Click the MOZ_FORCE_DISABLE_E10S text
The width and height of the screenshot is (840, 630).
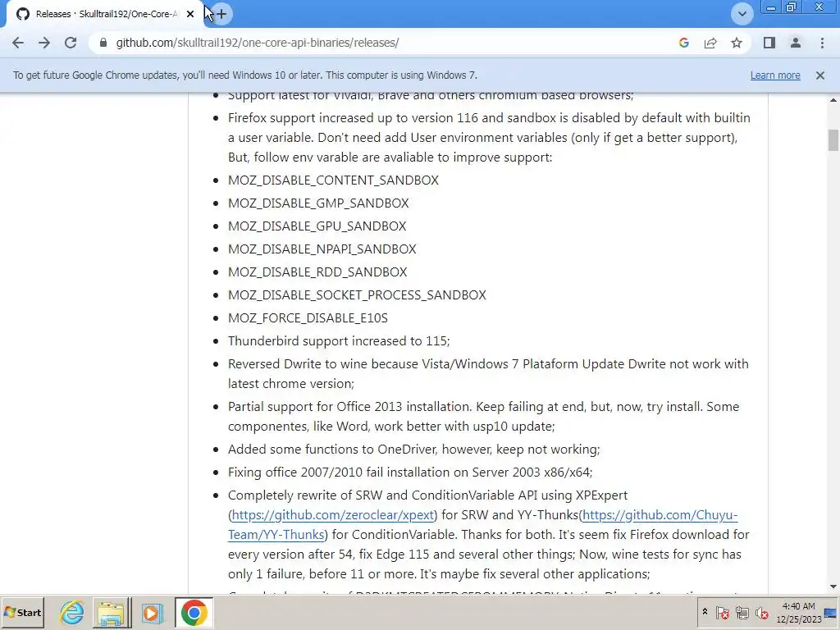(x=308, y=318)
